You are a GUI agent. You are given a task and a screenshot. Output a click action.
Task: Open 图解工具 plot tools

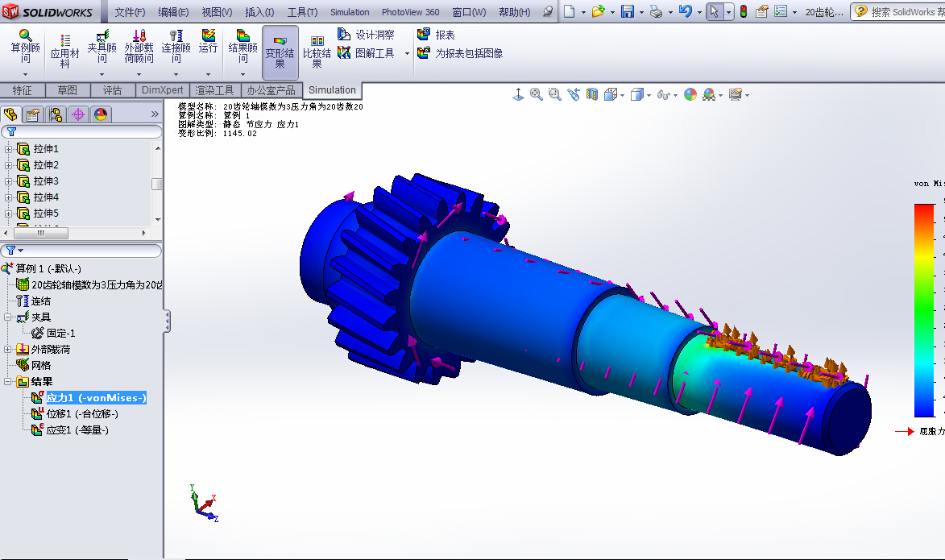point(366,53)
